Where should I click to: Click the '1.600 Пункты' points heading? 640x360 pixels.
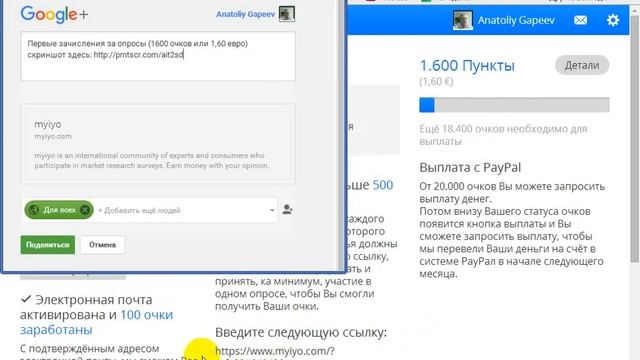pos(467,65)
